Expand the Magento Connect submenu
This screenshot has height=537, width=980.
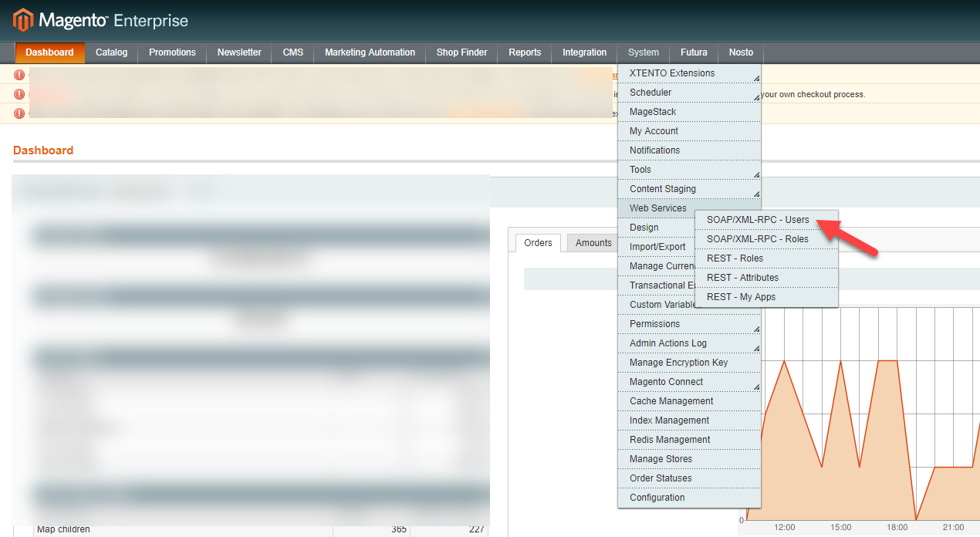click(x=690, y=382)
